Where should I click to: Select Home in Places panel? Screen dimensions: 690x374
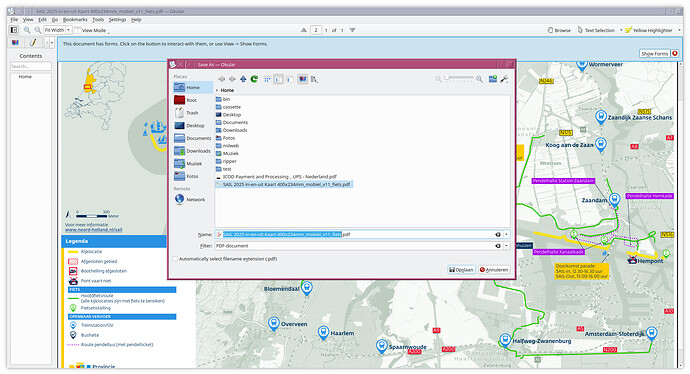(x=193, y=88)
